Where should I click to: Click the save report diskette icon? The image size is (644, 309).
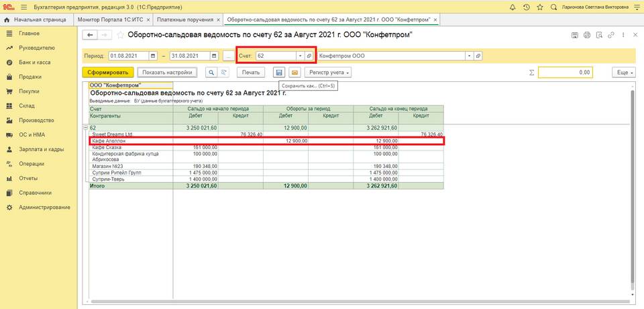[280, 72]
